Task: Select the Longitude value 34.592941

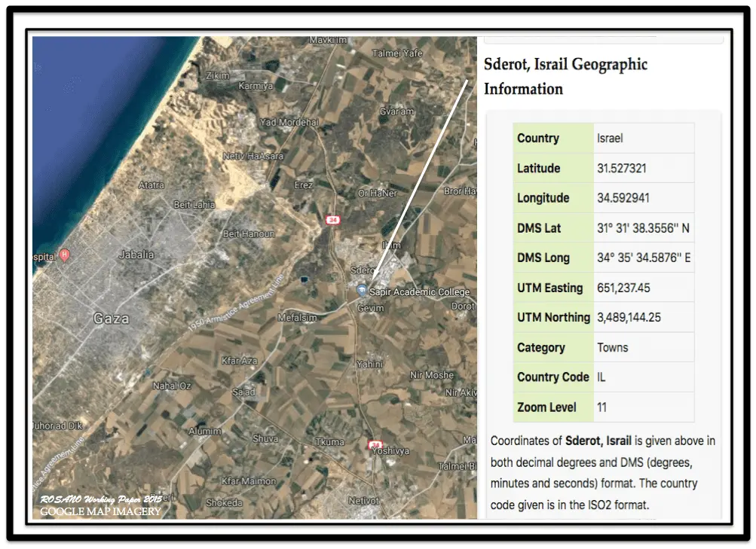Action: tap(623, 198)
